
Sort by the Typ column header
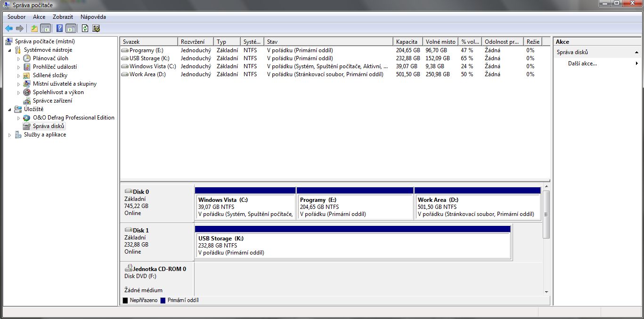click(227, 41)
